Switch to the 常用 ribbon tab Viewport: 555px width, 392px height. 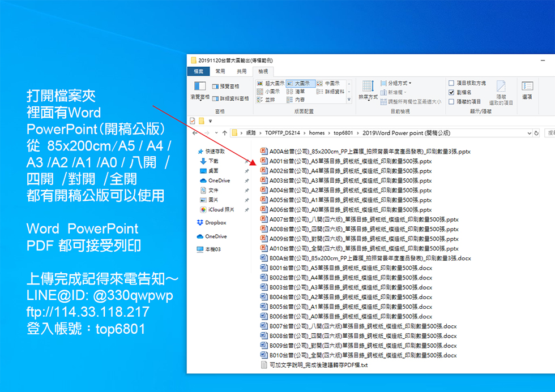point(220,71)
